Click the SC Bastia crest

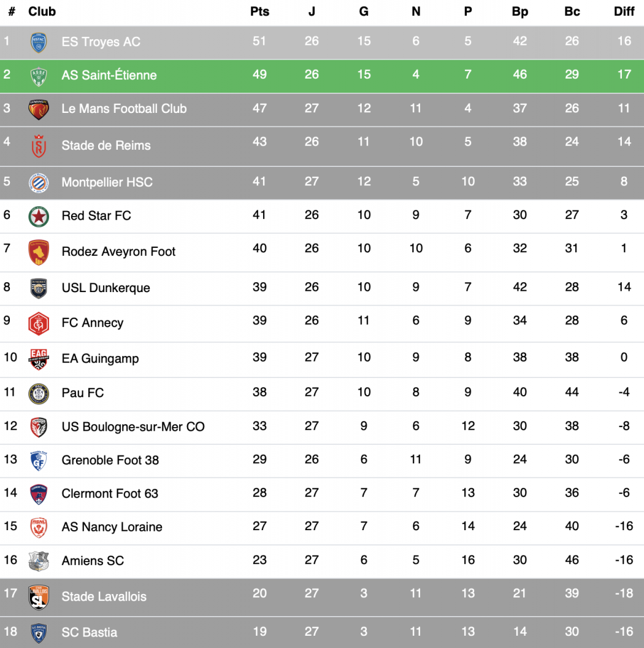pyautogui.click(x=39, y=633)
